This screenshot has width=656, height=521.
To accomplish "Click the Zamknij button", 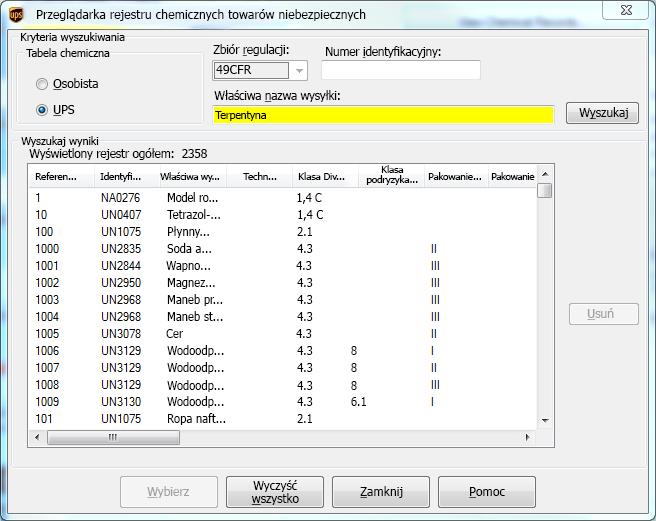I will 381,492.
